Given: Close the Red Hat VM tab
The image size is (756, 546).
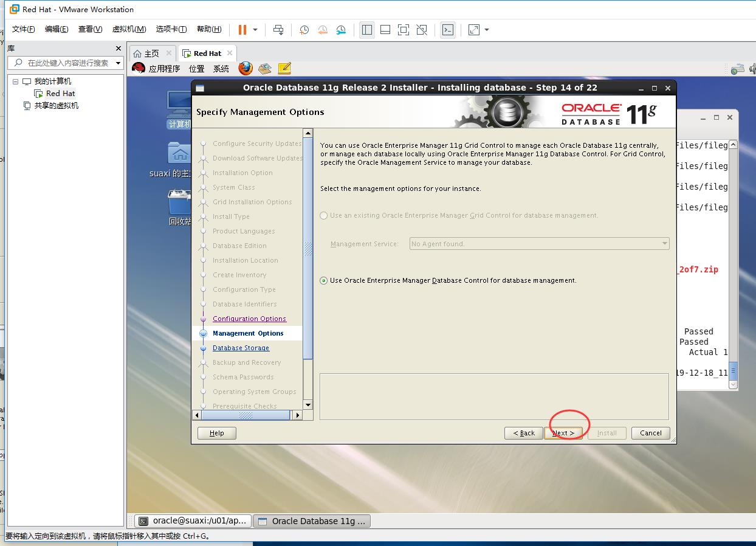Looking at the screenshot, I should [x=230, y=54].
